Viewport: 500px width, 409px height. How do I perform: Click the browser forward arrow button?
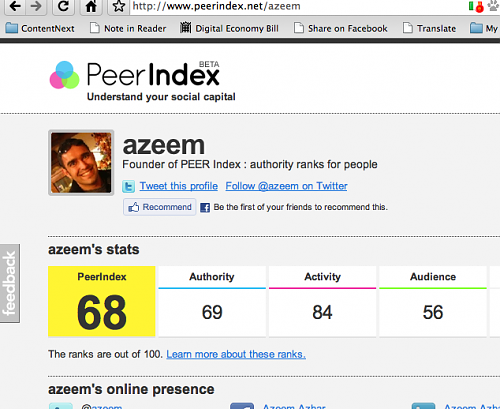36,6
